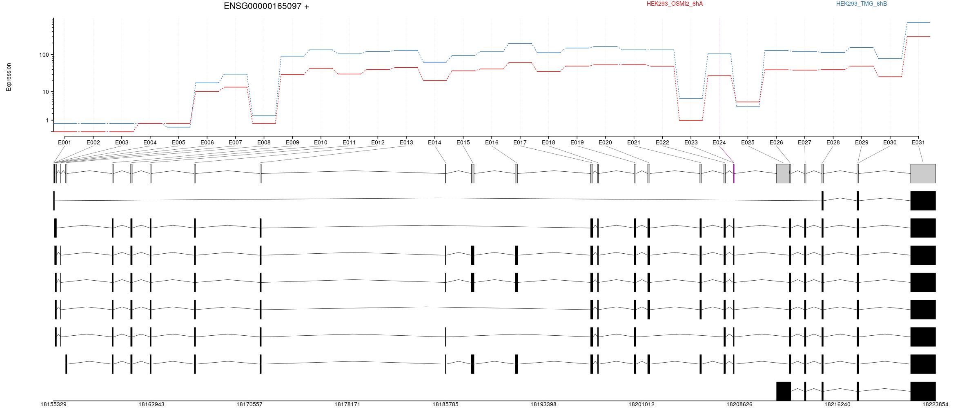Click exon label E023
The height and width of the screenshot is (412, 980).
click(691, 142)
